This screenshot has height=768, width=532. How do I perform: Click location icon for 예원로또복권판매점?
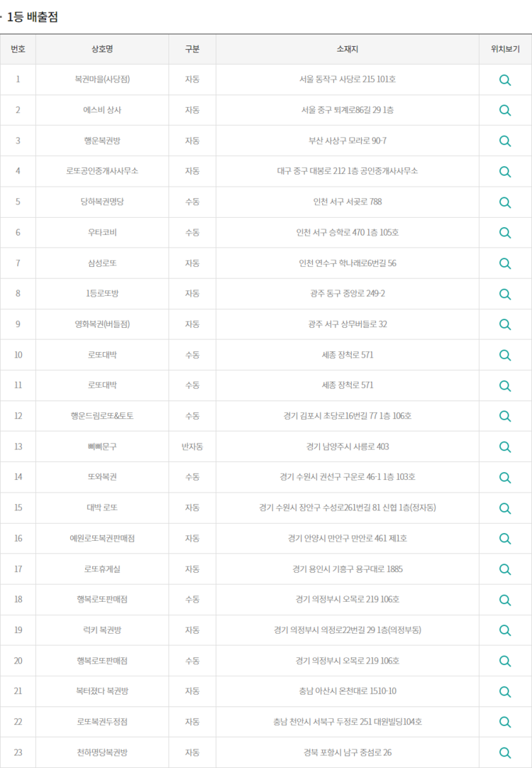coord(504,539)
